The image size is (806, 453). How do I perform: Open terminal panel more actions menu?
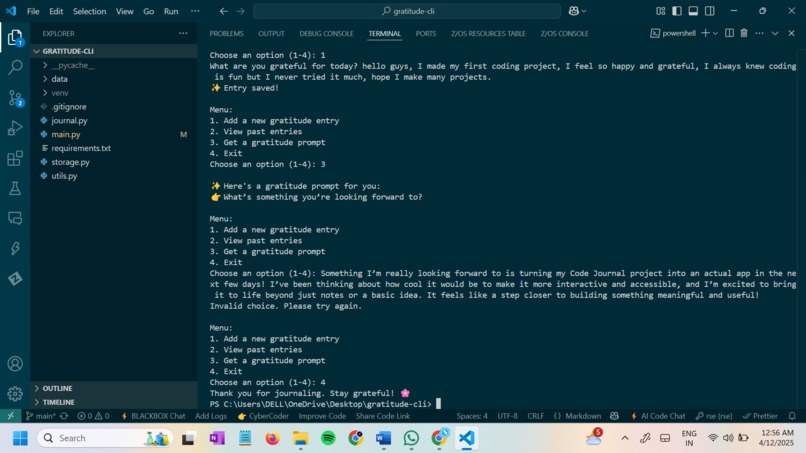click(759, 33)
